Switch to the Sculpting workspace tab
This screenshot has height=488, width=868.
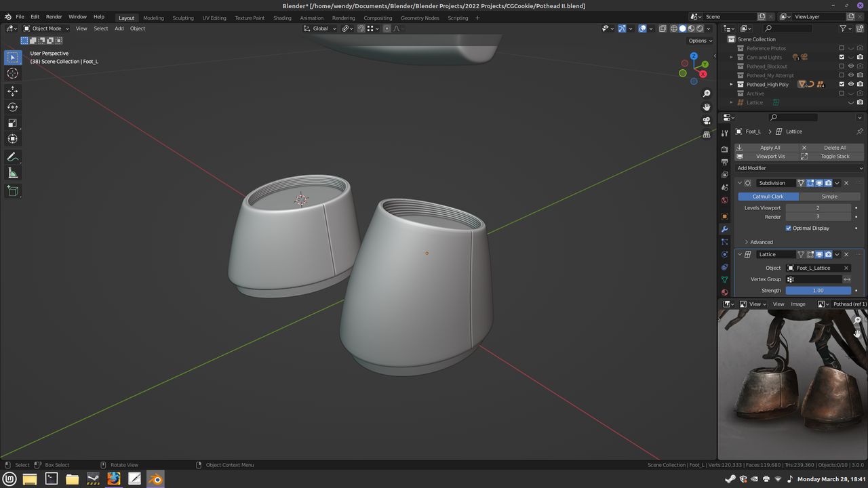click(x=182, y=18)
